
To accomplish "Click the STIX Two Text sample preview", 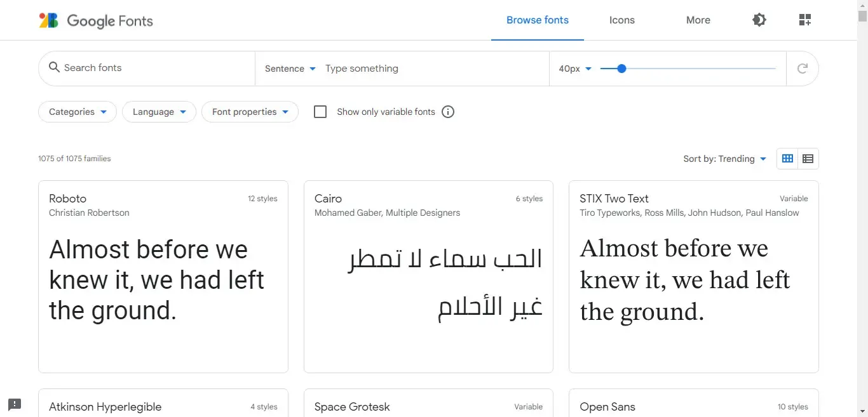I will [685, 280].
